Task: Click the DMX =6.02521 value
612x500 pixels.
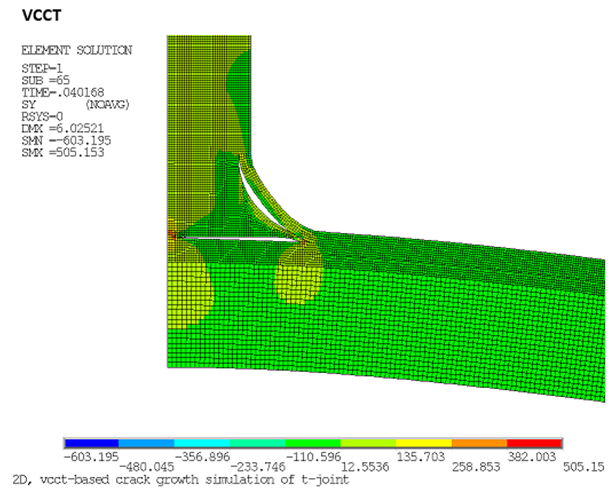Action: click(x=62, y=128)
